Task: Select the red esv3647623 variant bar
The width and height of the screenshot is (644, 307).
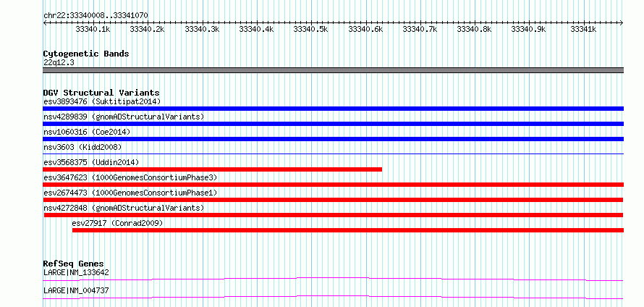Action: (333, 185)
